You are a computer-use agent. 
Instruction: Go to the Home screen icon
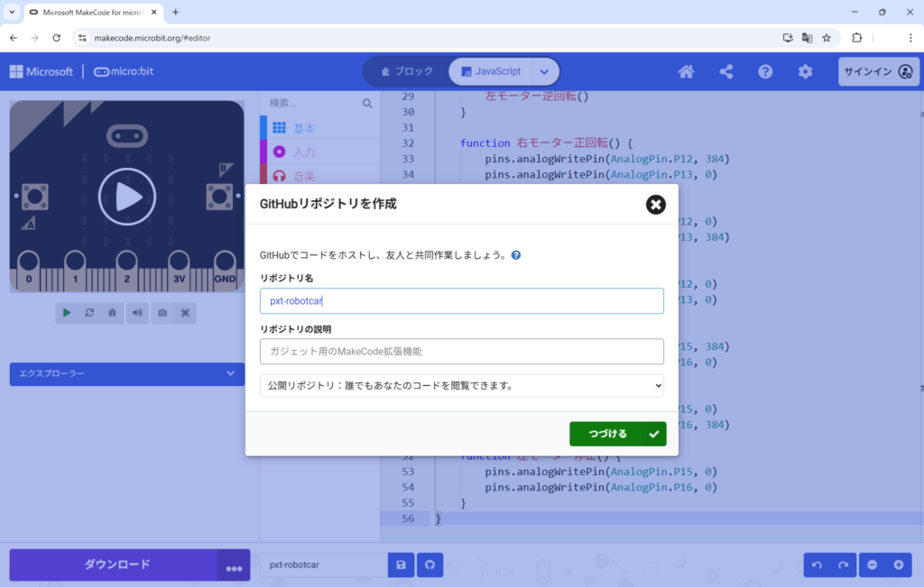coord(686,72)
